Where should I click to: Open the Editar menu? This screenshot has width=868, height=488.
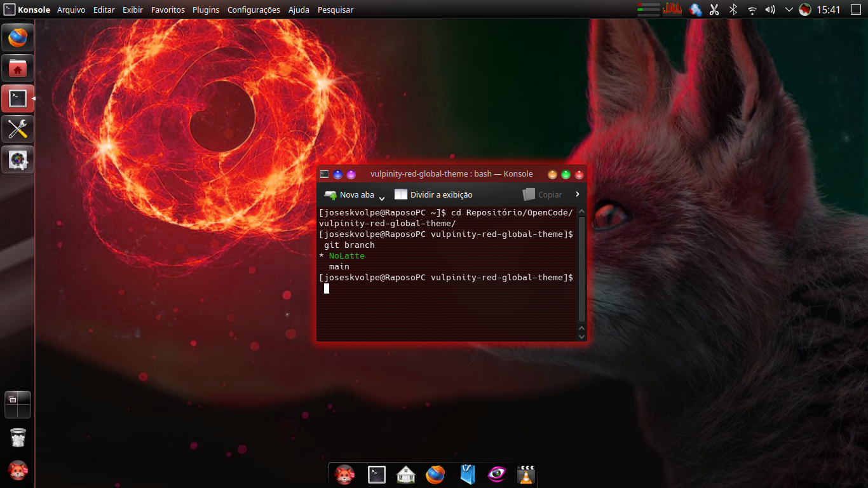104,10
